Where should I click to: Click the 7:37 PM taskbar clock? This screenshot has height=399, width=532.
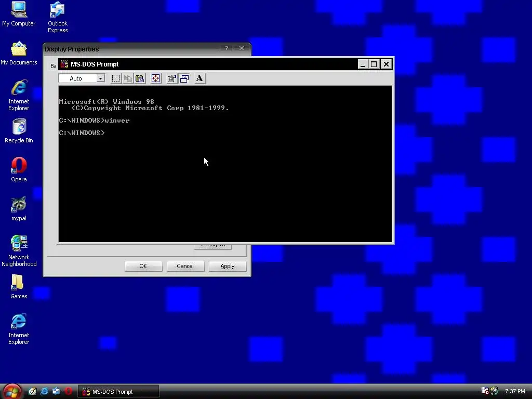(515, 392)
